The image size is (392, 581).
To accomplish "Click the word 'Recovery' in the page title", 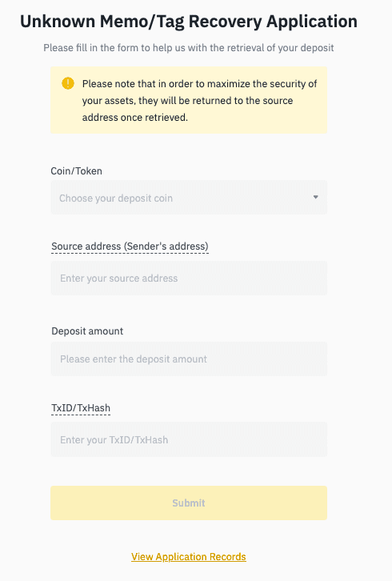I will coord(226,22).
